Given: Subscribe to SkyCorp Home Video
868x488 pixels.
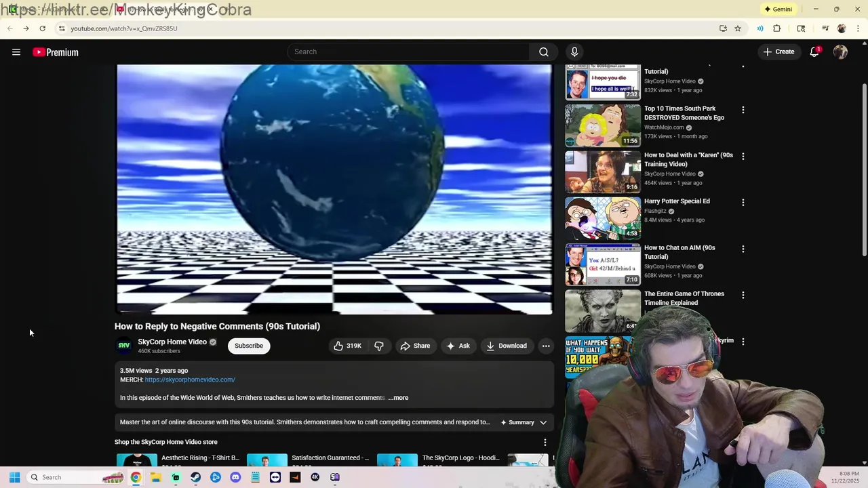Looking at the screenshot, I should click(249, 346).
